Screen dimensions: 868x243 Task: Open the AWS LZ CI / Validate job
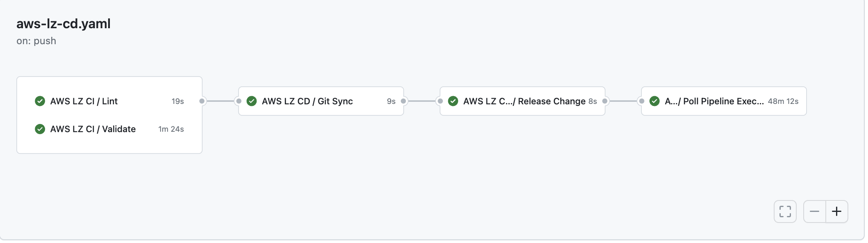(109, 129)
